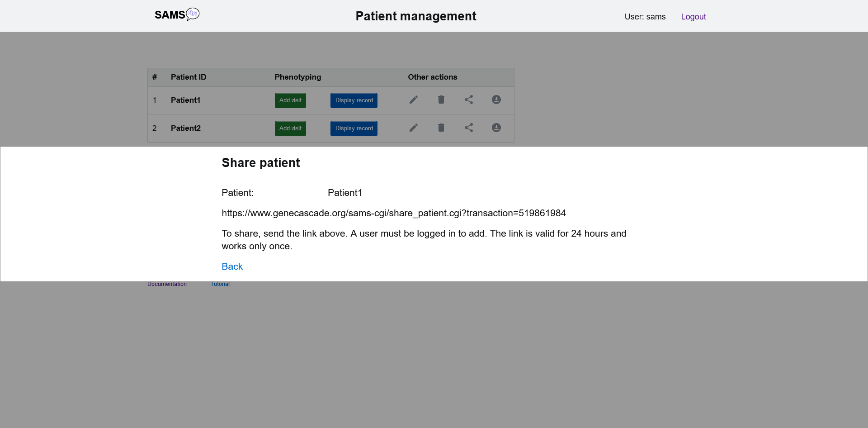This screenshot has width=868, height=428.
Task: Download the Patient2 record via the download icon
Action: tap(496, 128)
